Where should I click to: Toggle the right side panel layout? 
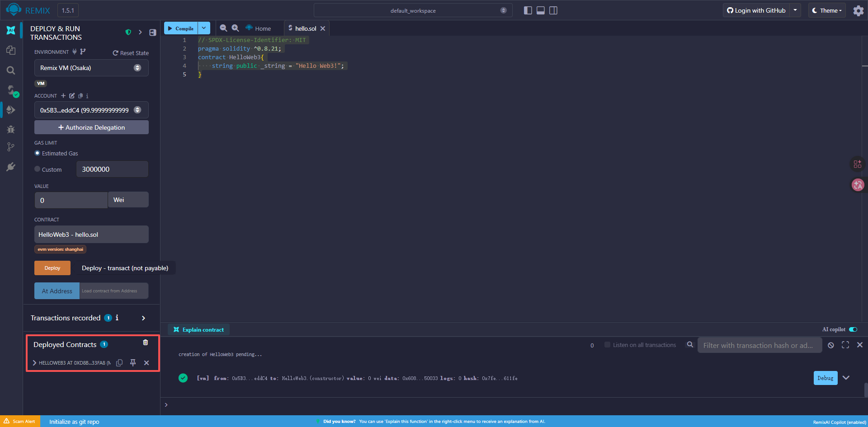point(553,10)
